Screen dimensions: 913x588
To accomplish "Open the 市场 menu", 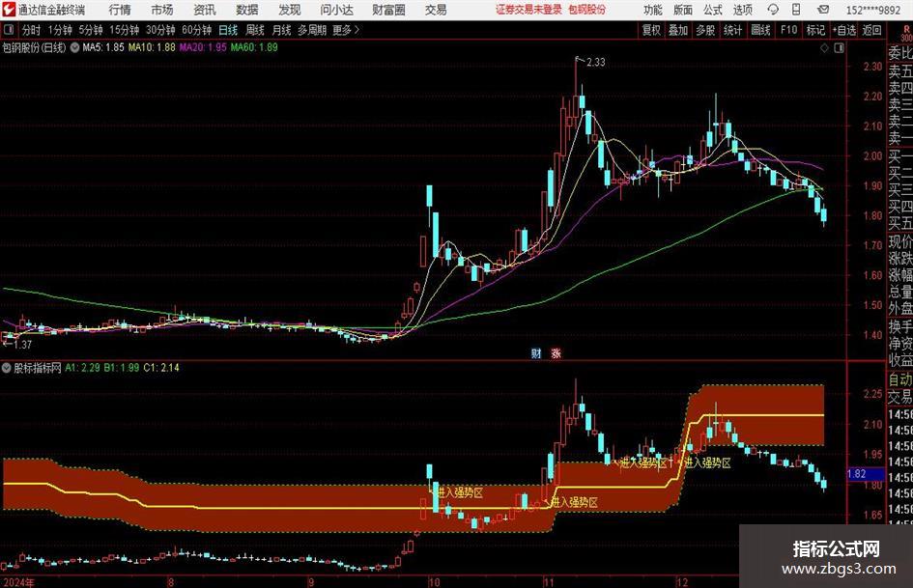I will coord(162,10).
